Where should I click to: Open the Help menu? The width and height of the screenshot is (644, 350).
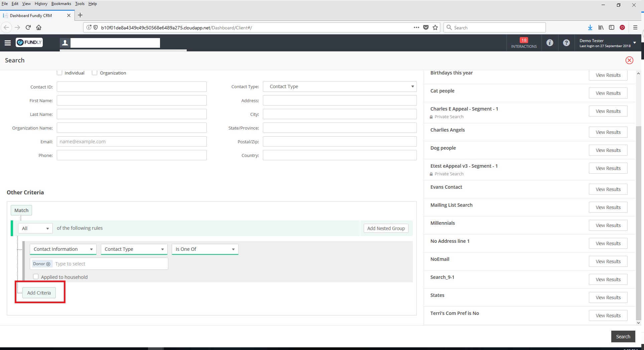pyautogui.click(x=93, y=4)
